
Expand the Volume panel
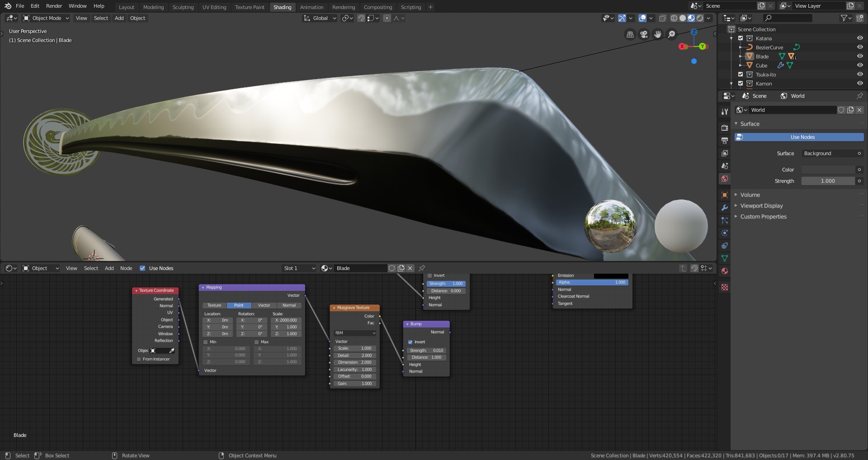tap(750, 195)
